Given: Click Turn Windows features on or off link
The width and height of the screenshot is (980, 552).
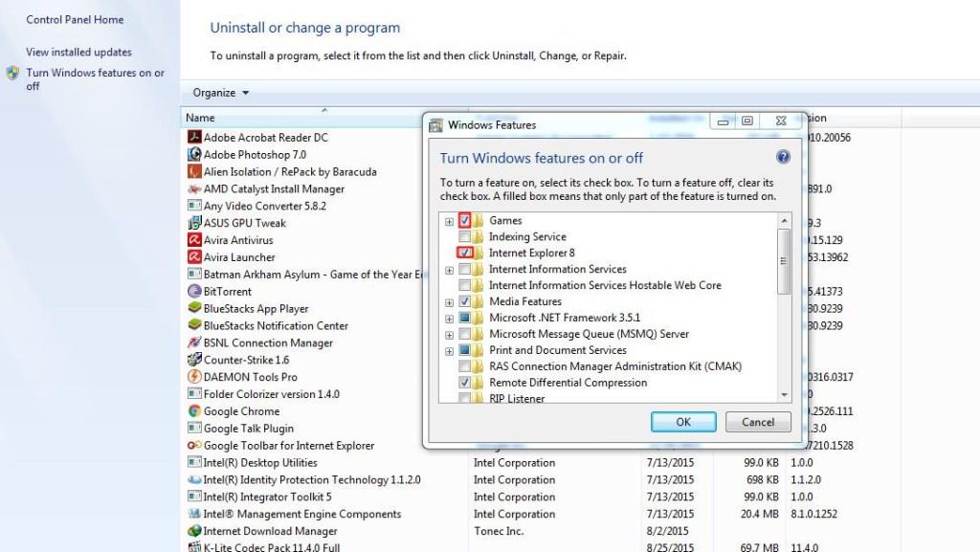Looking at the screenshot, I should pyautogui.click(x=95, y=79).
